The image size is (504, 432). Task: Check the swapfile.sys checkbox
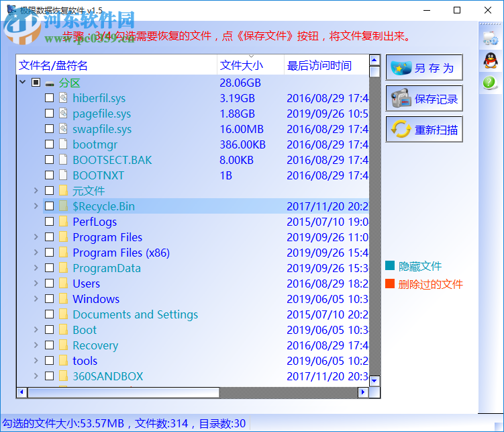pyautogui.click(x=49, y=129)
